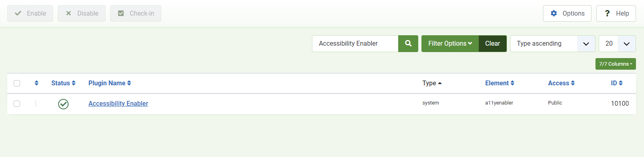
Task: Open Options with the gear icon
Action: [x=567, y=13]
